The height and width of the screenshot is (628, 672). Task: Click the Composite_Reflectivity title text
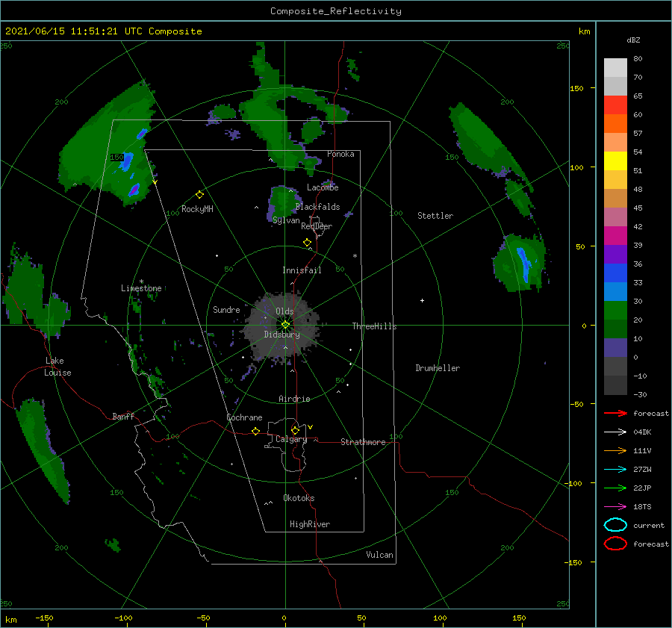click(336, 11)
